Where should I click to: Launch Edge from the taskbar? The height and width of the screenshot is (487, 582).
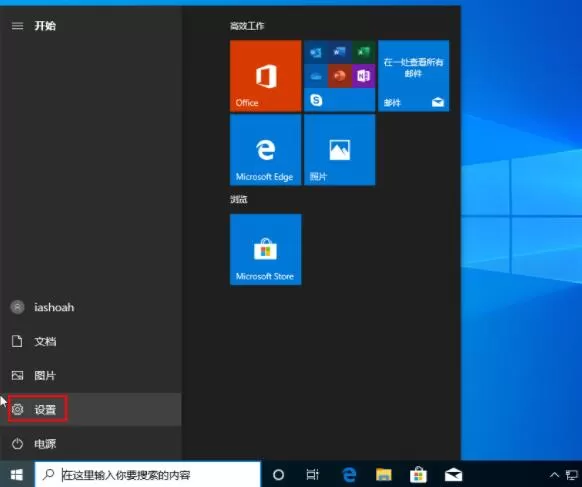[349, 474]
